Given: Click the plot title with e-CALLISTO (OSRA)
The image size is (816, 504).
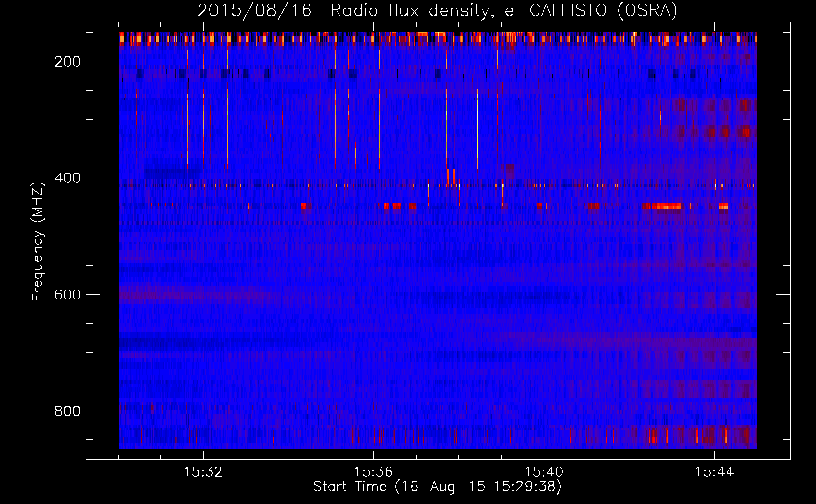Looking at the screenshot, I should 437,10.
